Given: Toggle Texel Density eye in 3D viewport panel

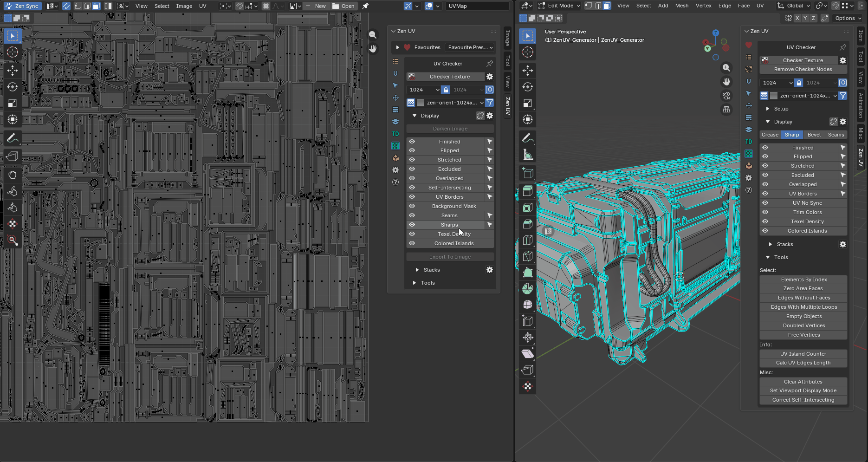Looking at the screenshot, I should tap(765, 221).
